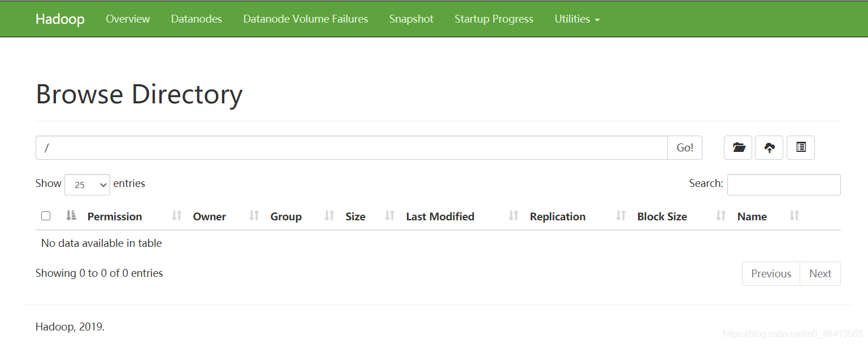Click the sort icon beside the header checkbox
The width and height of the screenshot is (868, 344).
click(x=71, y=215)
